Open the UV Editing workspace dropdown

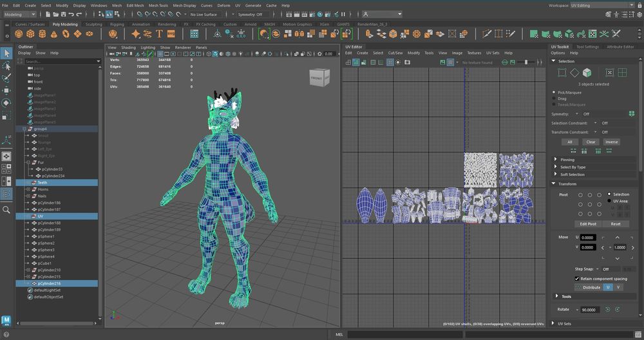click(x=603, y=5)
